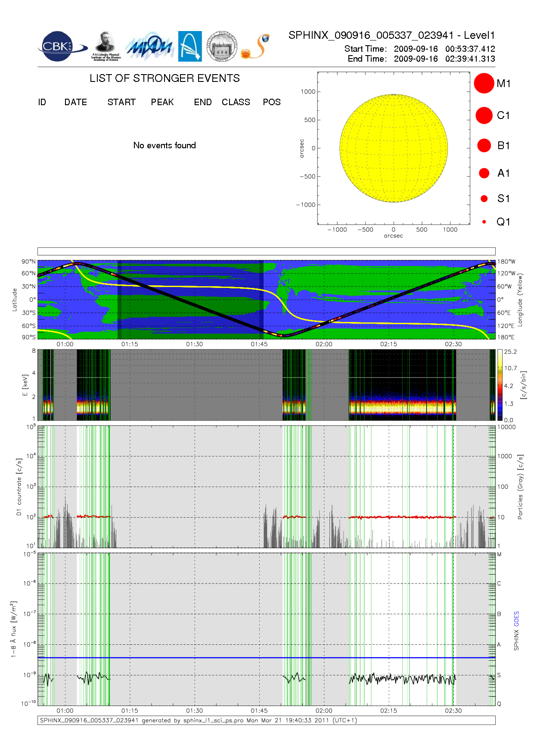Click the orange S sun-earth logo

pyautogui.click(x=255, y=47)
